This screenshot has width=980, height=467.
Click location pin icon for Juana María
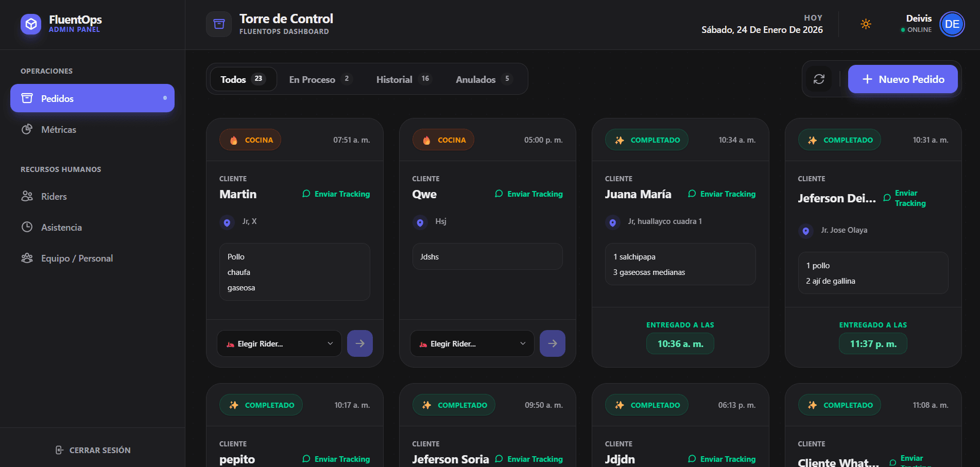pyautogui.click(x=612, y=222)
